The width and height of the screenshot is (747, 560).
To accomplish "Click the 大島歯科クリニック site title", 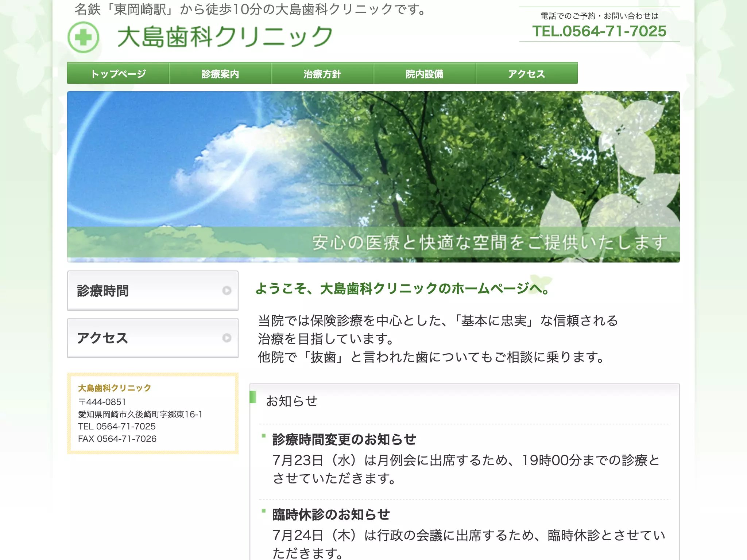I will pos(225,37).
